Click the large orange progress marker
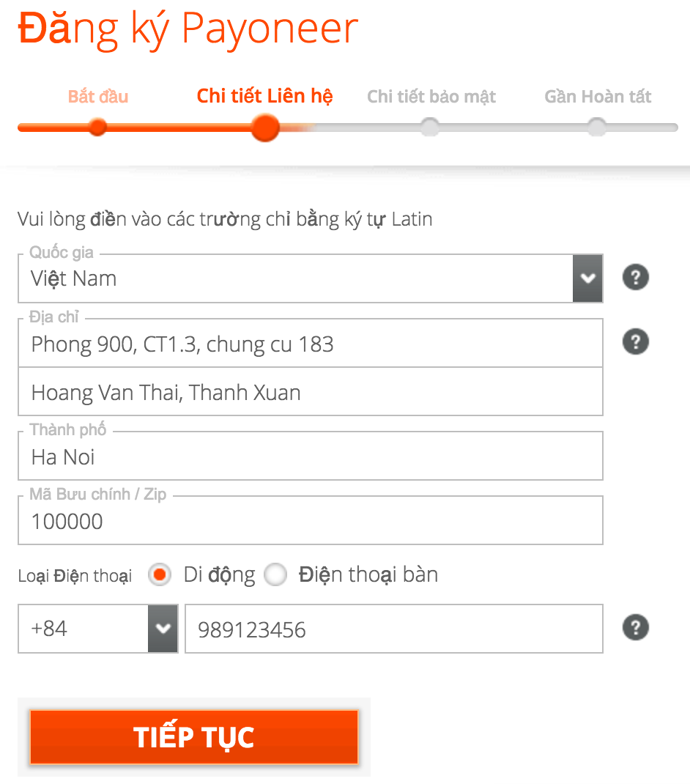 click(x=264, y=127)
